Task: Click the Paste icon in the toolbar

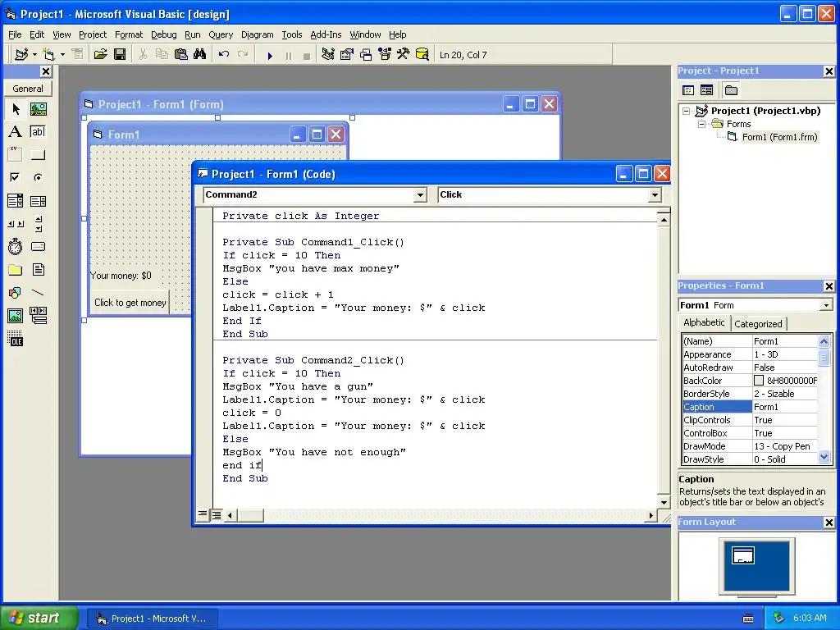Action: click(181, 54)
